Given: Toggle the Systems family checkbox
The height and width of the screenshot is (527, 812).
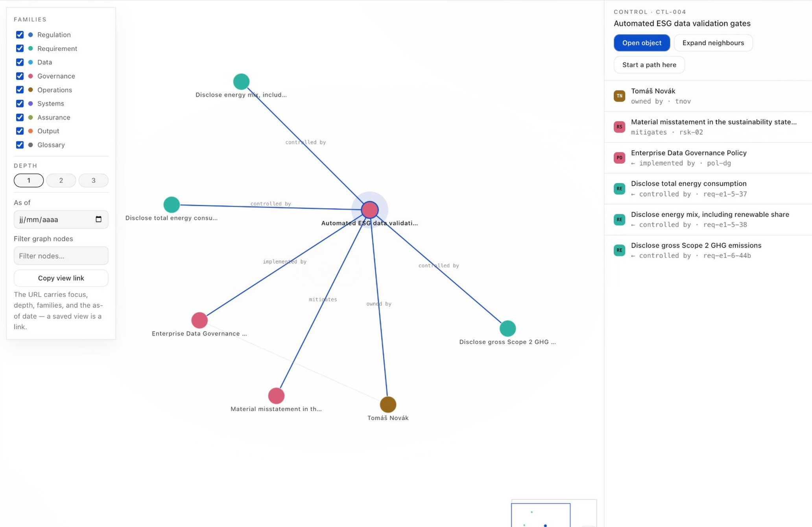Looking at the screenshot, I should click(x=20, y=104).
